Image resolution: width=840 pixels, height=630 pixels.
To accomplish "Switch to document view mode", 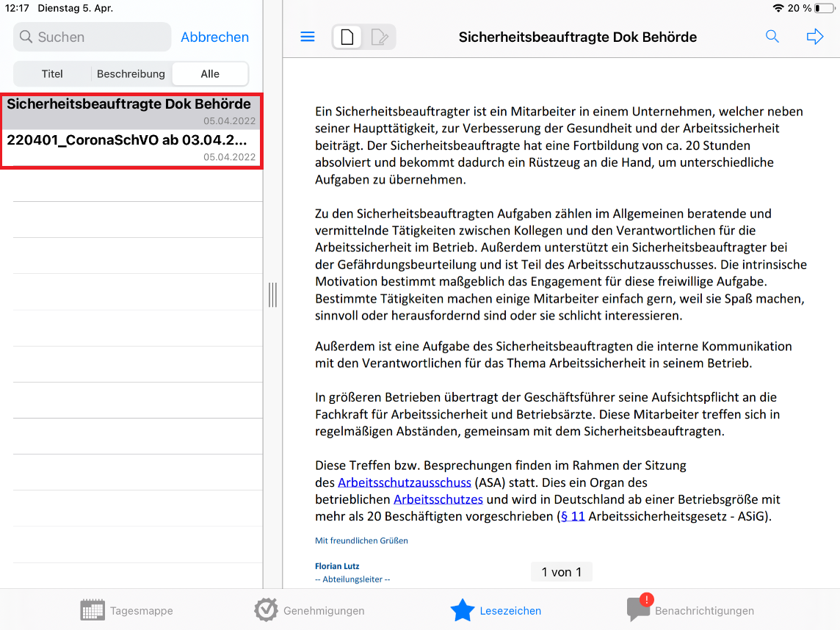I will pyautogui.click(x=348, y=37).
